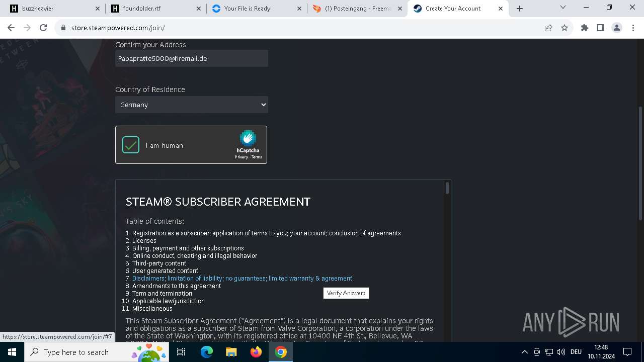Click the address bar URL
This screenshot has height=362, width=644.
tap(118, 28)
